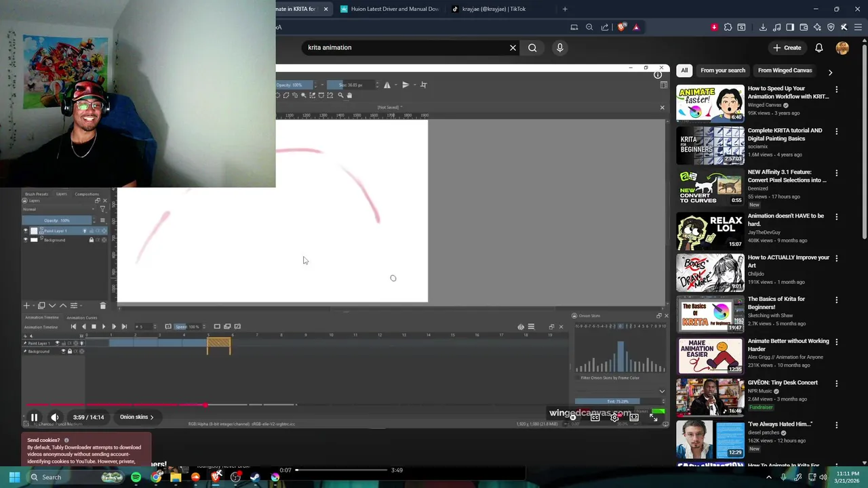Open File Explorer from the taskbar
The image size is (868, 488).
(x=176, y=477)
